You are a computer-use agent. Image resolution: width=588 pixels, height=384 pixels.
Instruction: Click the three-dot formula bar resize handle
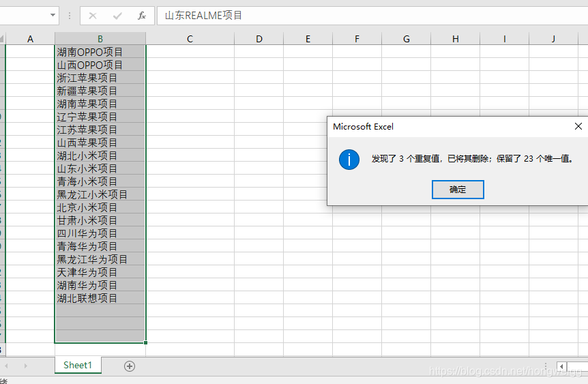[70, 16]
